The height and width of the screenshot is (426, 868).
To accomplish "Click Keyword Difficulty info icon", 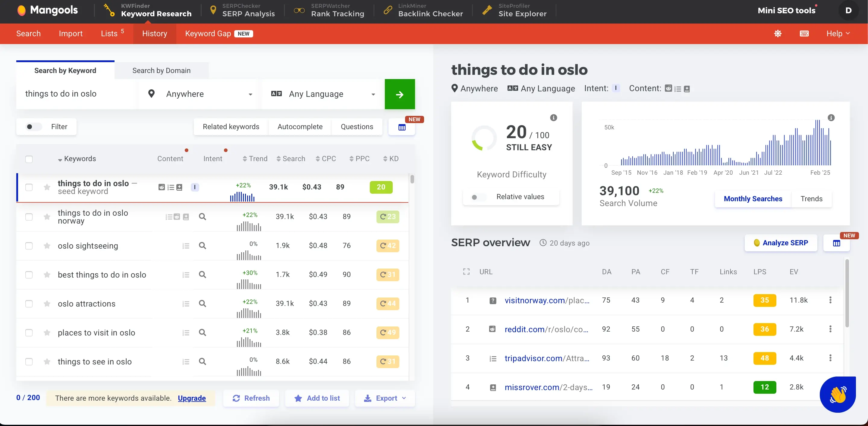I will point(553,118).
